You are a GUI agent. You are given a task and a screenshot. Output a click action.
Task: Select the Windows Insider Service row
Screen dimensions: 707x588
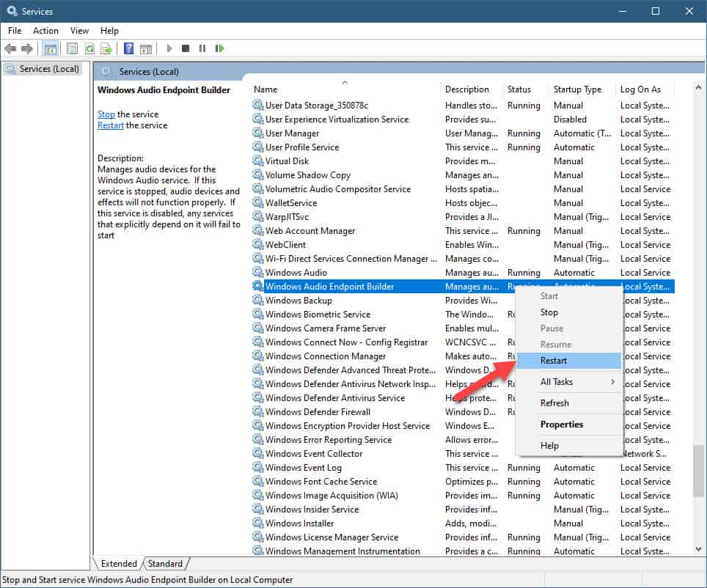click(x=463, y=510)
